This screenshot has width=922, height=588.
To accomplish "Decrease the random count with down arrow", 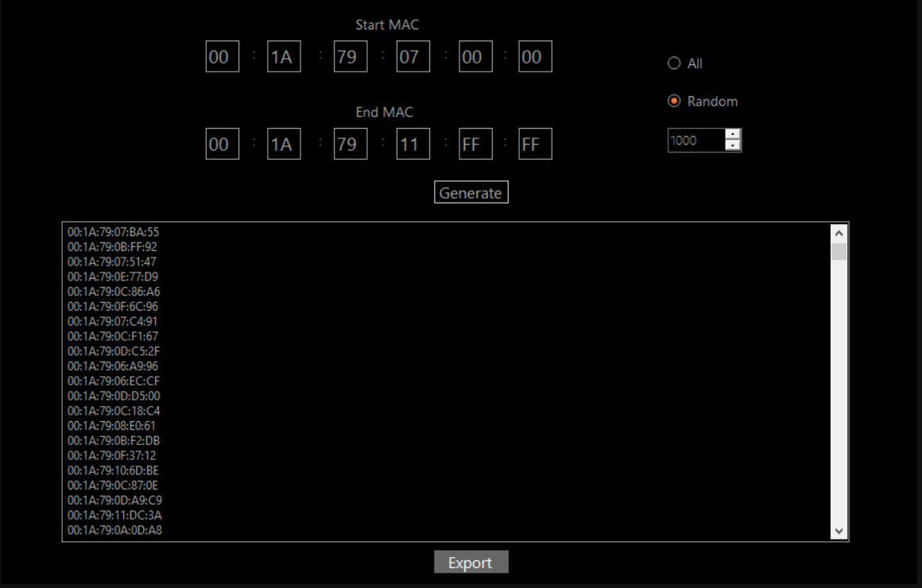I will [x=733, y=145].
